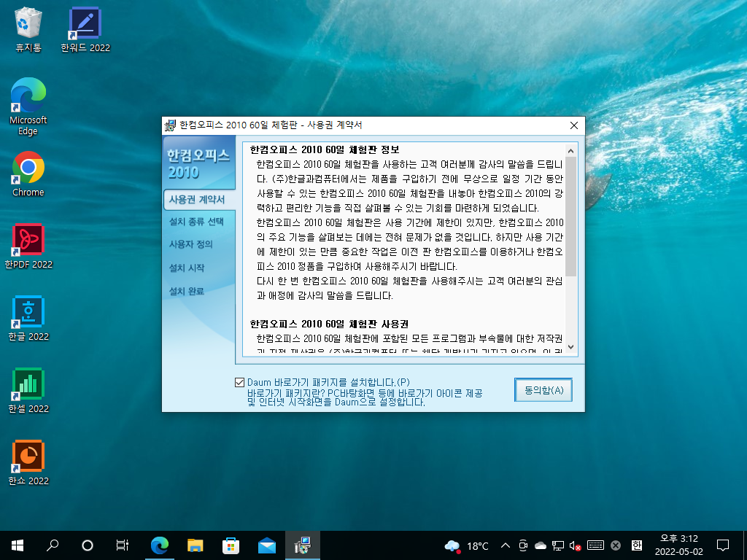Switch to the installer taskbar icon

pyautogui.click(x=303, y=545)
